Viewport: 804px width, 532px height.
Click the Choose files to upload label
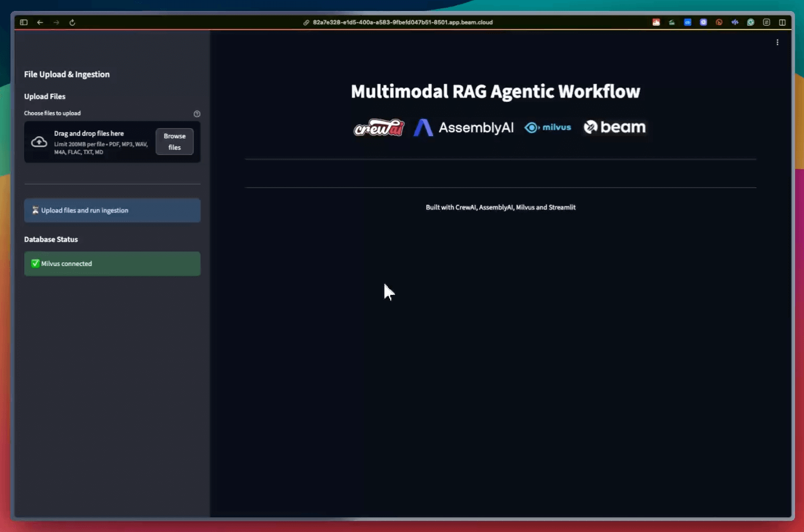click(52, 113)
